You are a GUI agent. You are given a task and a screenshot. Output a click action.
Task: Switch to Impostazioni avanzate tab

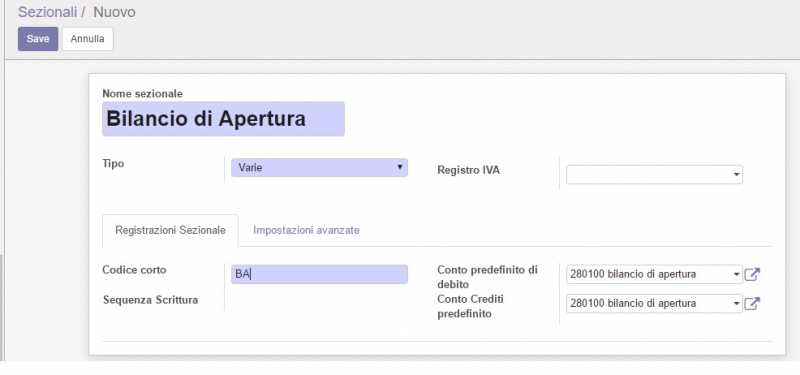tap(306, 230)
